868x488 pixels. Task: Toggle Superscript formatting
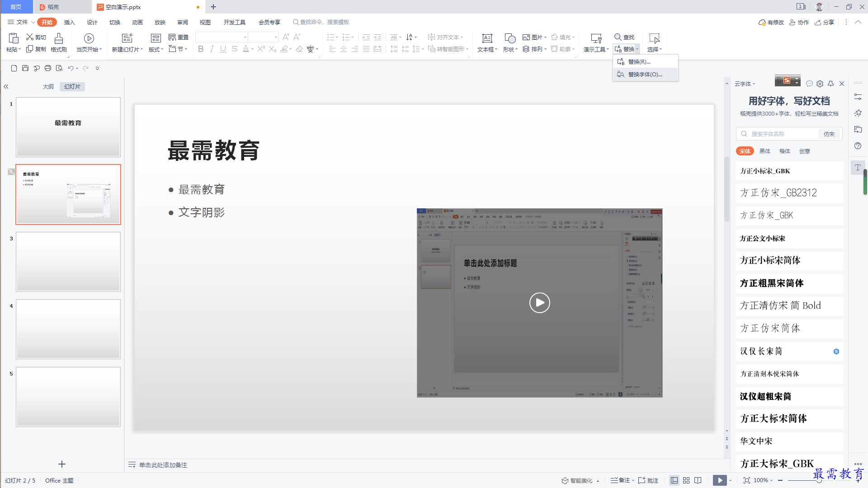coord(261,49)
